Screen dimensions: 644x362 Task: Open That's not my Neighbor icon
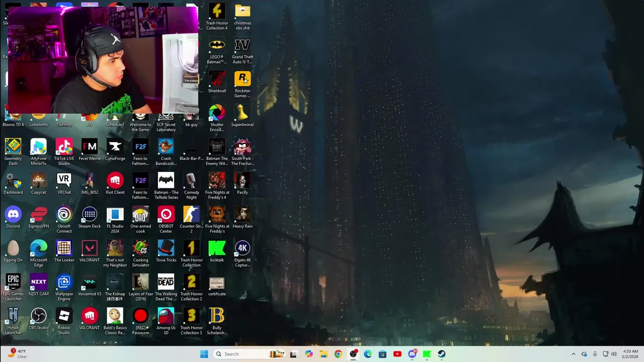(115, 253)
